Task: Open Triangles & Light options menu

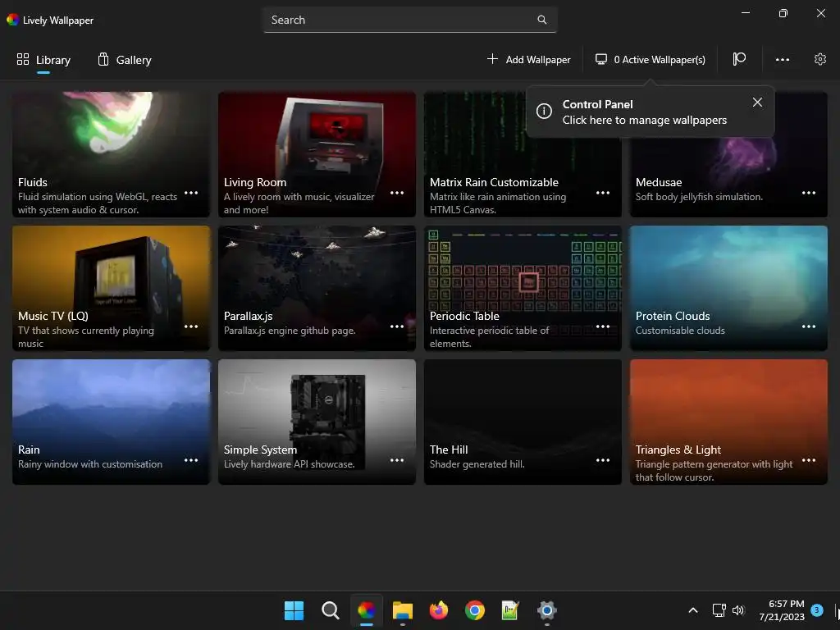Action: point(808,460)
